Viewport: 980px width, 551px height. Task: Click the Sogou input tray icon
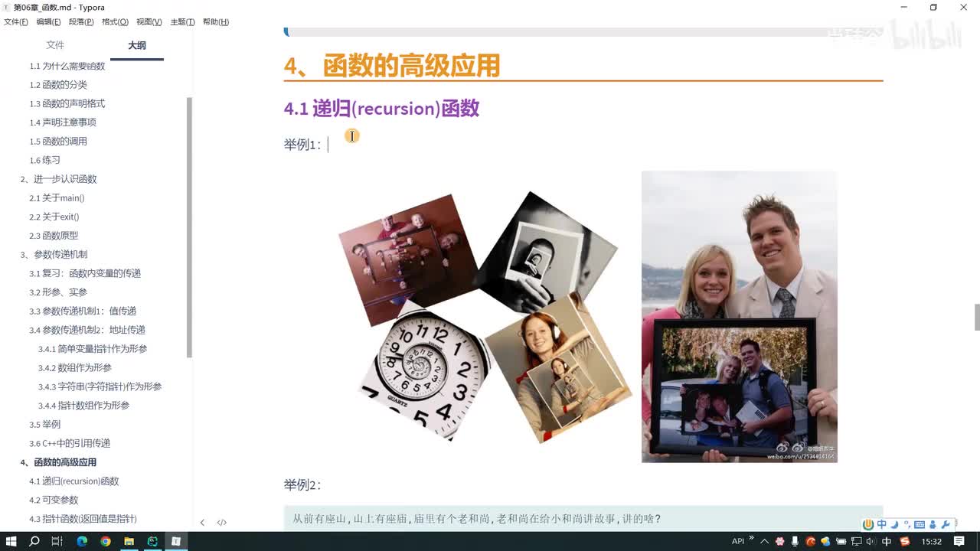[x=905, y=541]
